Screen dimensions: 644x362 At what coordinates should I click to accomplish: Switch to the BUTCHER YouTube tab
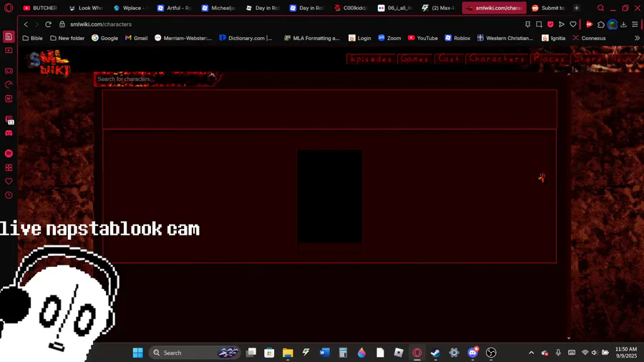coord(40,8)
